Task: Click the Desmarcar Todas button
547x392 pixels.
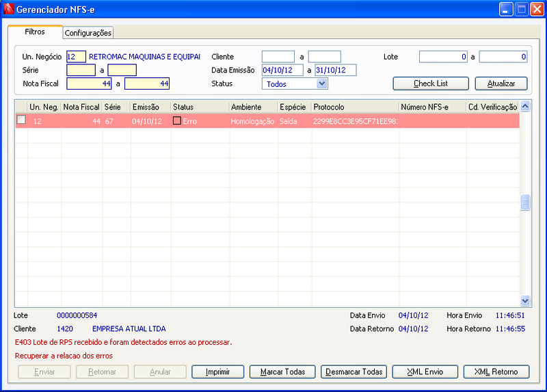Action: pos(353,371)
